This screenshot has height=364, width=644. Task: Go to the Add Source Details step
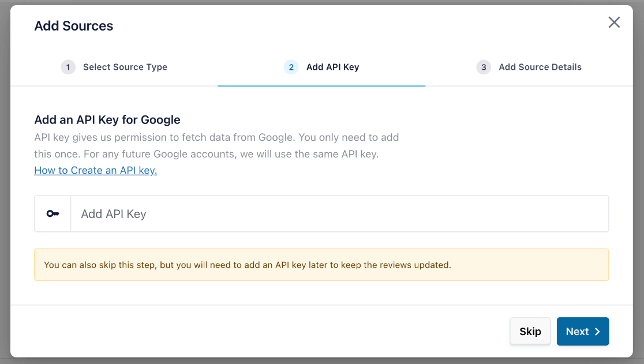pos(540,67)
